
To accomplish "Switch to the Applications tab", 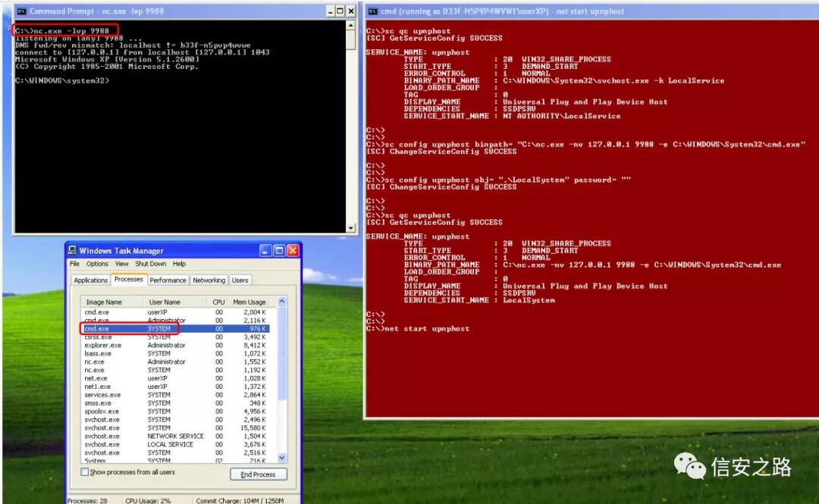I will coord(90,280).
